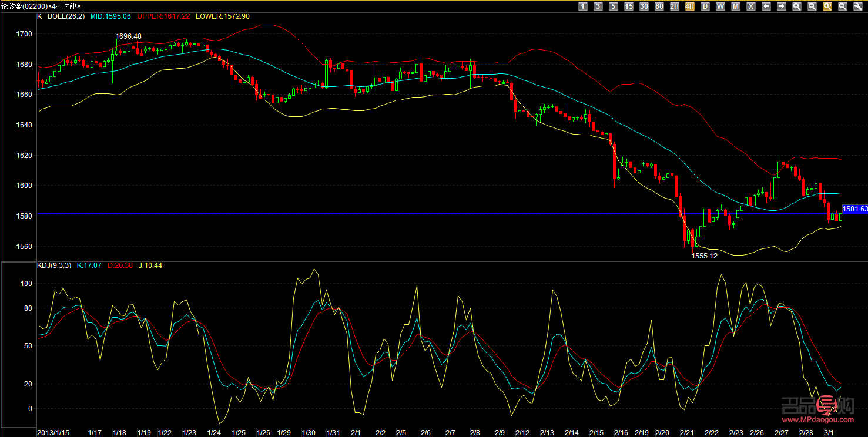
Task: Switch to the 15-minute chart interval
Action: [x=628, y=6]
